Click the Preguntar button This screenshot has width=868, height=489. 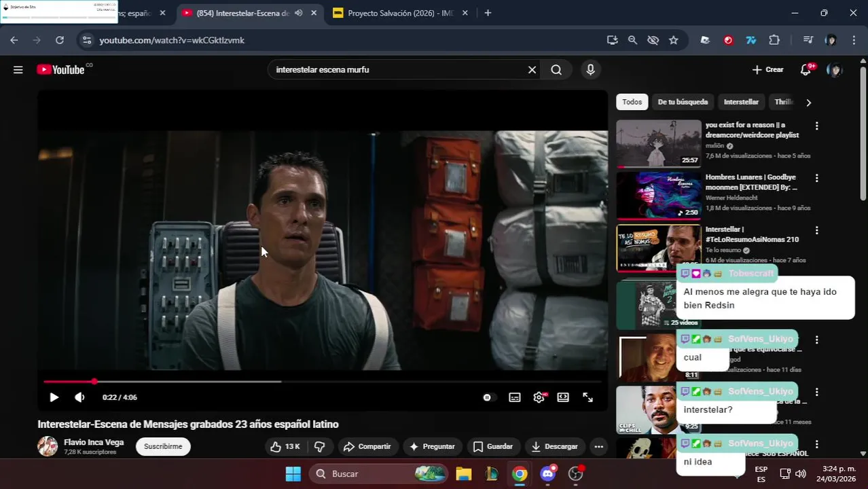[432, 446]
